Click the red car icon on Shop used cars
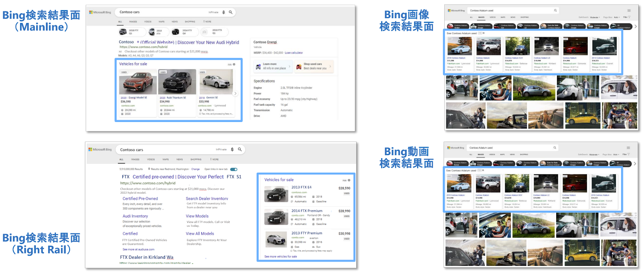The width and height of the screenshot is (644, 273). coord(299,67)
